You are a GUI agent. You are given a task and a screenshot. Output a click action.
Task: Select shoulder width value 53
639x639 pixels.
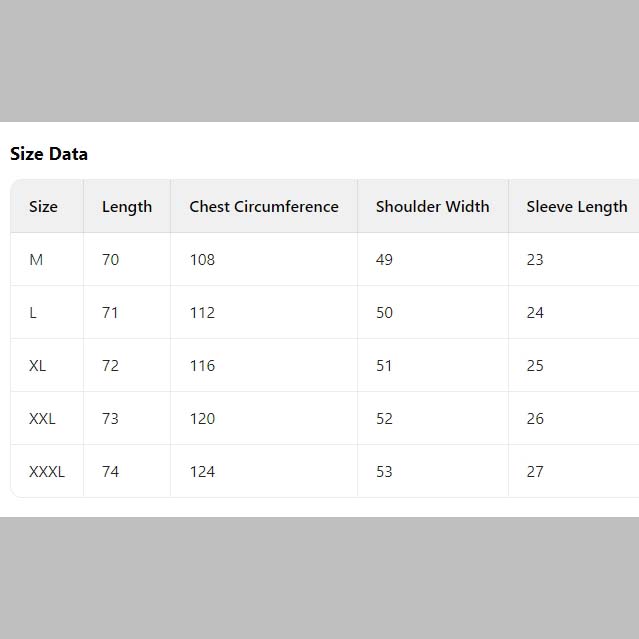384,472
